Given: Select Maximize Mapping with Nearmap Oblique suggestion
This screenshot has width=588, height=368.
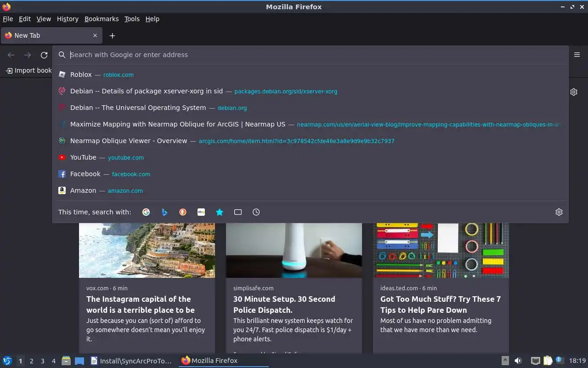Looking at the screenshot, I should [311, 124].
